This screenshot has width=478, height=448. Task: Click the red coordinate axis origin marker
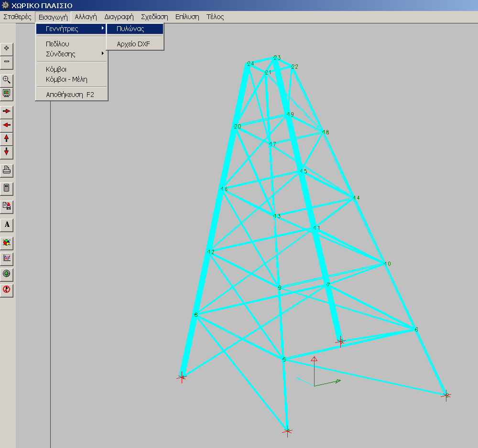click(315, 386)
